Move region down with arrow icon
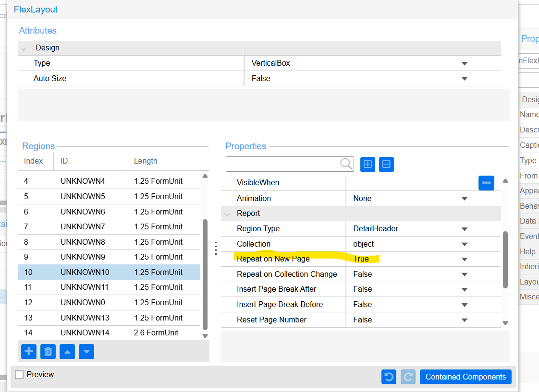Viewport: 539px width, 392px height. (86, 352)
